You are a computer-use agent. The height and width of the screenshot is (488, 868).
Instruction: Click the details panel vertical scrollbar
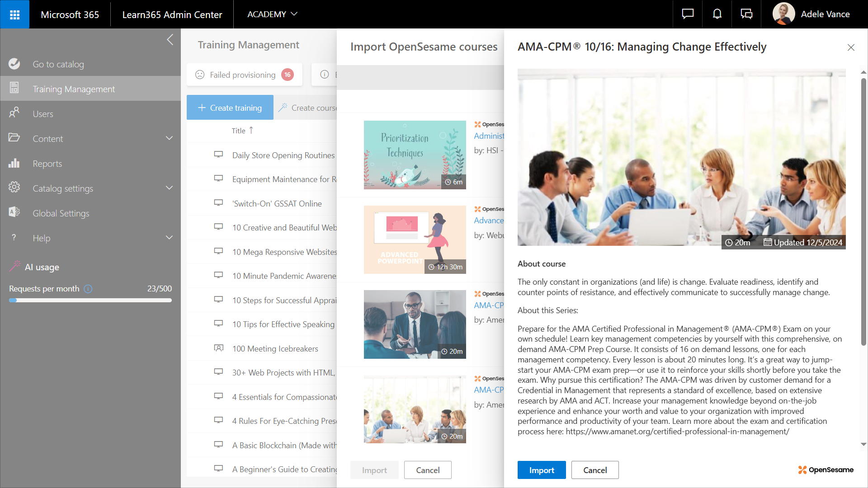863,212
